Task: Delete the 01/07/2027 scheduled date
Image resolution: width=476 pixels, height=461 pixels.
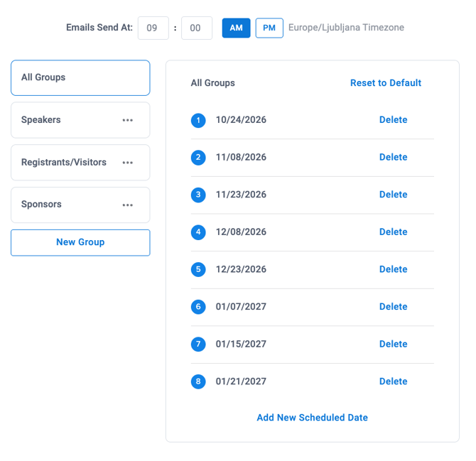Action: click(x=393, y=306)
